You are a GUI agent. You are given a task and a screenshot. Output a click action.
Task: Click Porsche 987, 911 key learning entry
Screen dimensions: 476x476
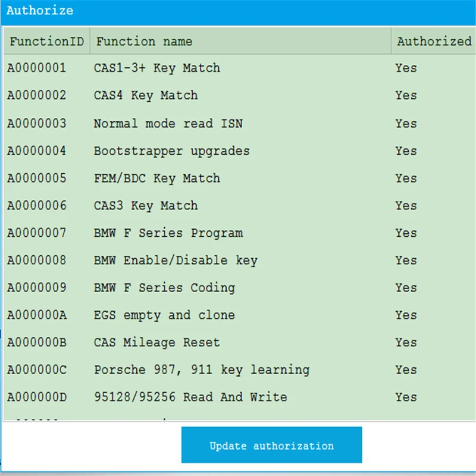202,369
